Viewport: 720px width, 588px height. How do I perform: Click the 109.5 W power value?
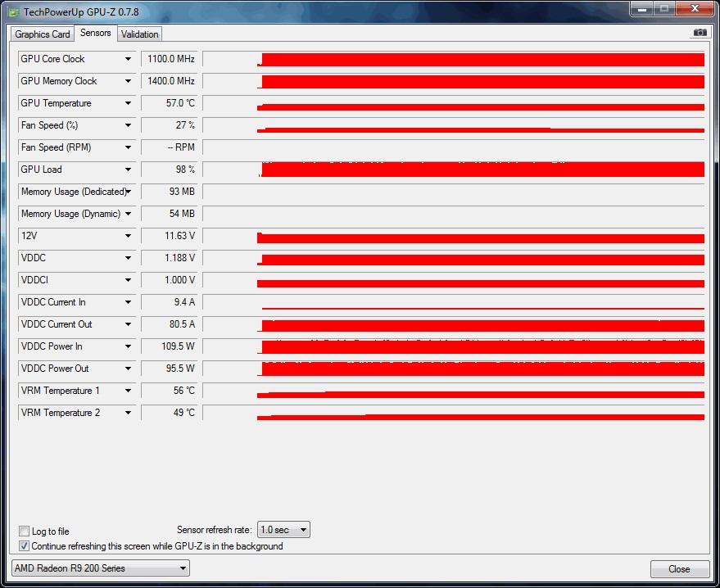click(x=170, y=346)
